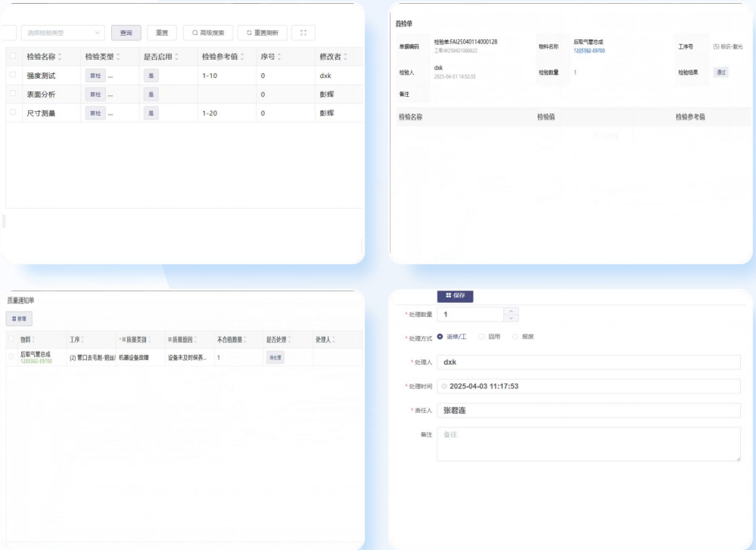Sort by 修改者 column sort icon

click(346, 57)
